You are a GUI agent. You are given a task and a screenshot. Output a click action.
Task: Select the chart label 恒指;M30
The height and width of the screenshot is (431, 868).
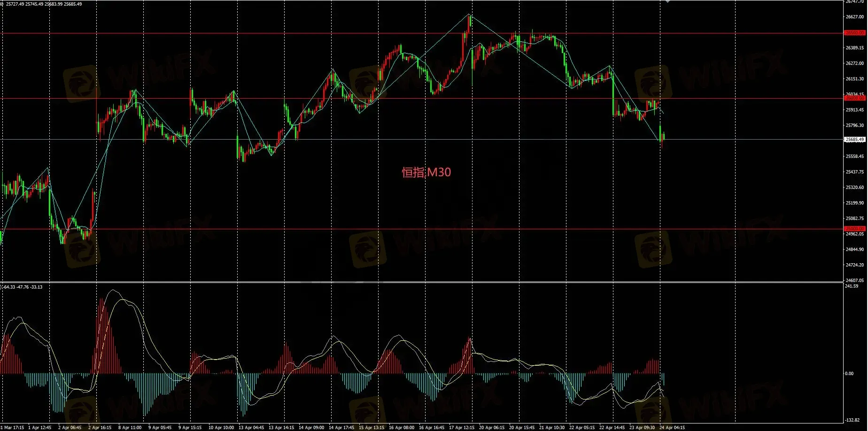tap(426, 172)
